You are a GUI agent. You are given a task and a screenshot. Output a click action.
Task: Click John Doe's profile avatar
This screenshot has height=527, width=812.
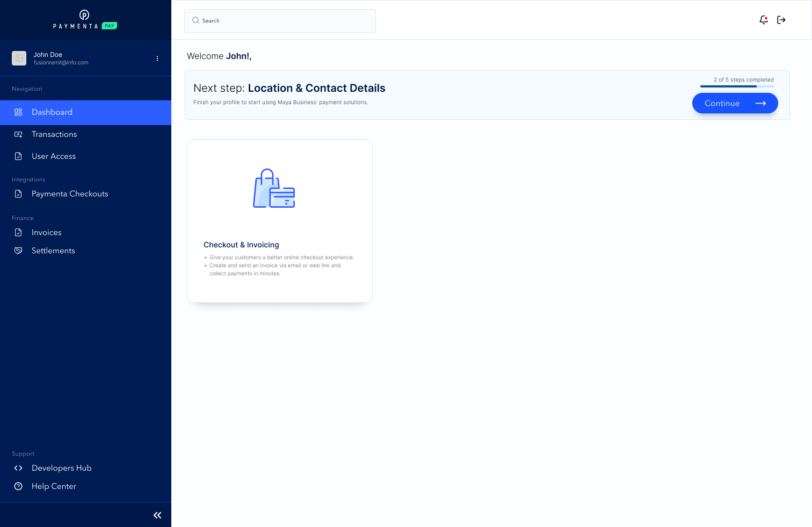pyautogui.click(x=19, y=58)
